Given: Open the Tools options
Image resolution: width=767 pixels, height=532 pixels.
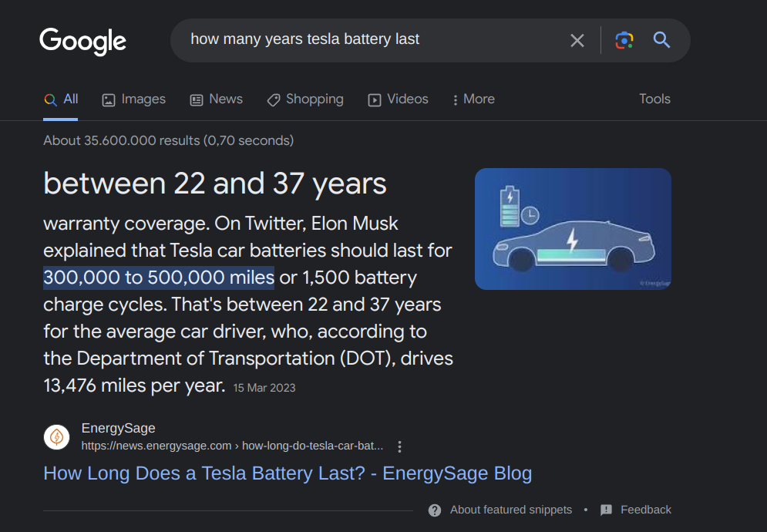Looking at the screenshot, I should 654,99.
